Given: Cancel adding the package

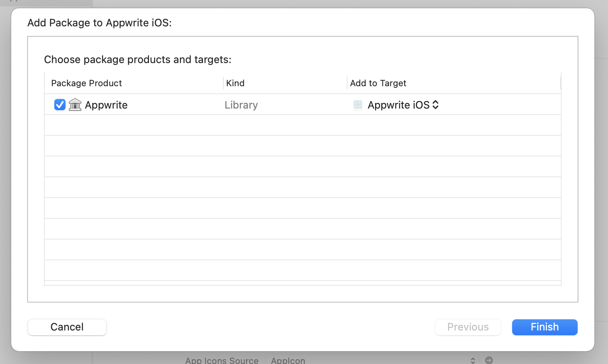Looking at the screenshot, I should (67, 327).
